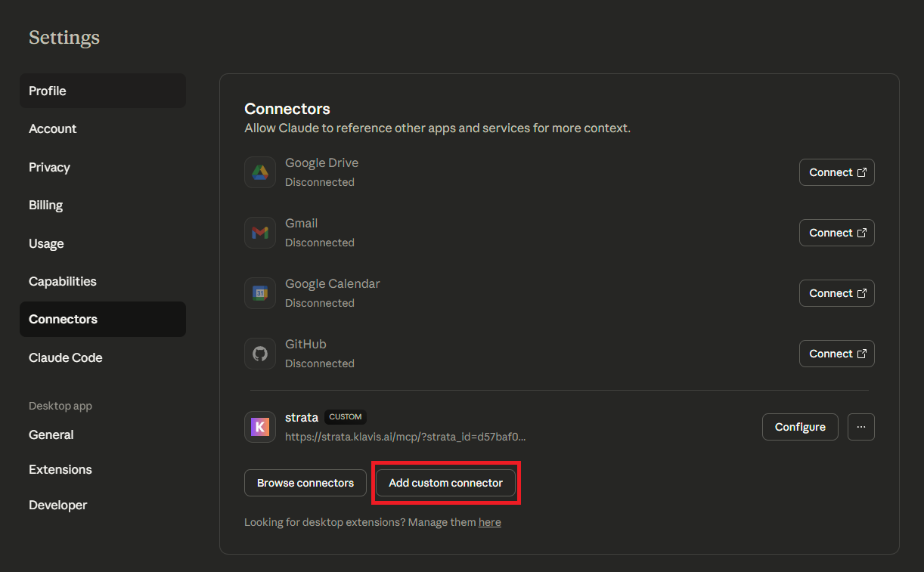Click the GitHub connector icon
Screen dimensions: 924x572
(x=259, y=353)
